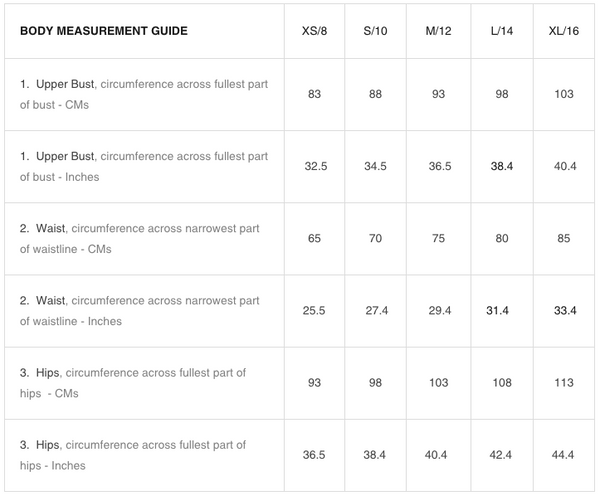Screen dimensions: 600x496
Task: Select the M/12 size column header
Action: click(439, 31)
